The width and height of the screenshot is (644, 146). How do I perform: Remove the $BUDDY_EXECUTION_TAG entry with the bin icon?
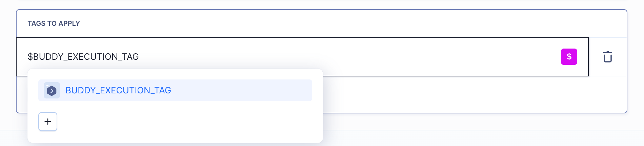[x=607, y=57]
